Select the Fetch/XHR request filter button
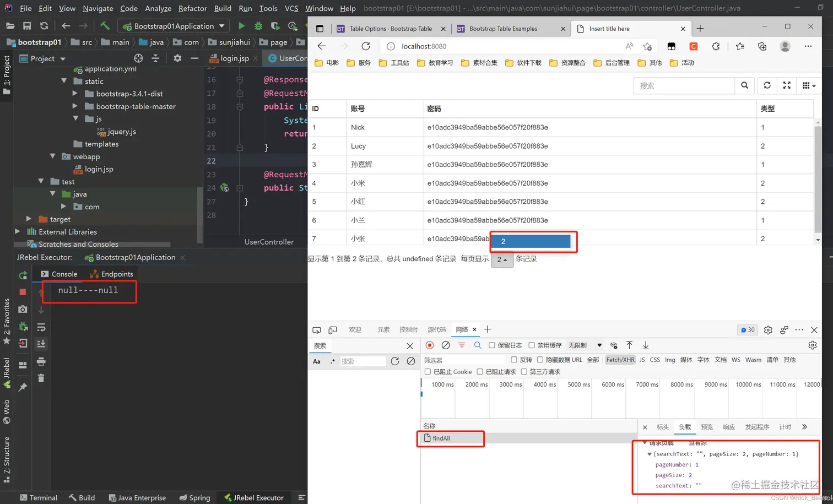The image size is (833, 504). [x=620, y=360]
